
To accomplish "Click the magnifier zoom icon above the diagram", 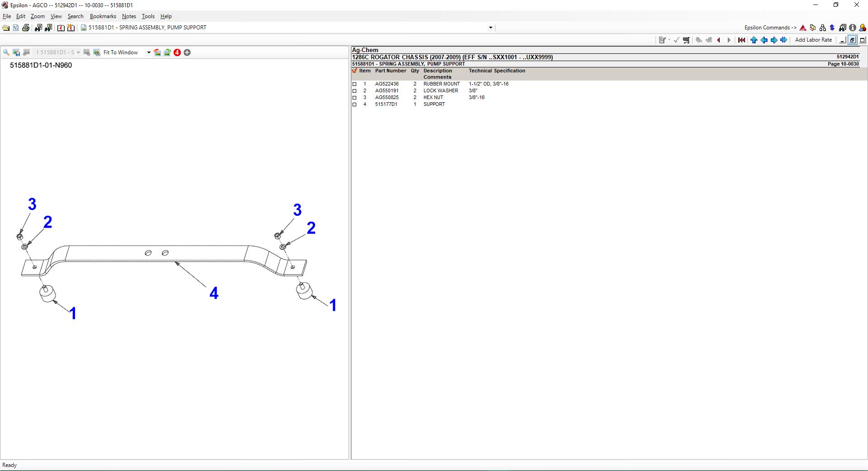I will click(6, 52).
